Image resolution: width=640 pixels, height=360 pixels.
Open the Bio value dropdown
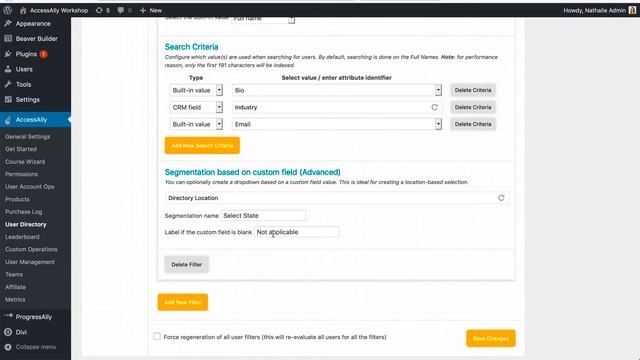point(337,90)
